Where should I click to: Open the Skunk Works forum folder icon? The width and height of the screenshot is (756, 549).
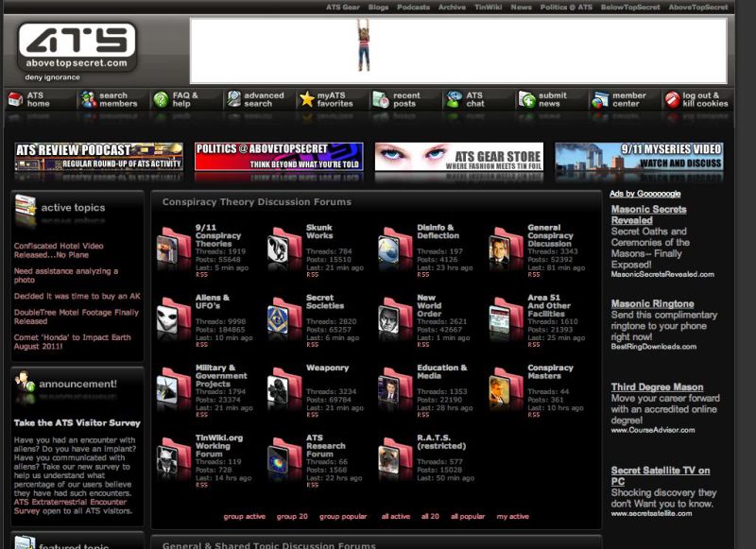(285, 246)
